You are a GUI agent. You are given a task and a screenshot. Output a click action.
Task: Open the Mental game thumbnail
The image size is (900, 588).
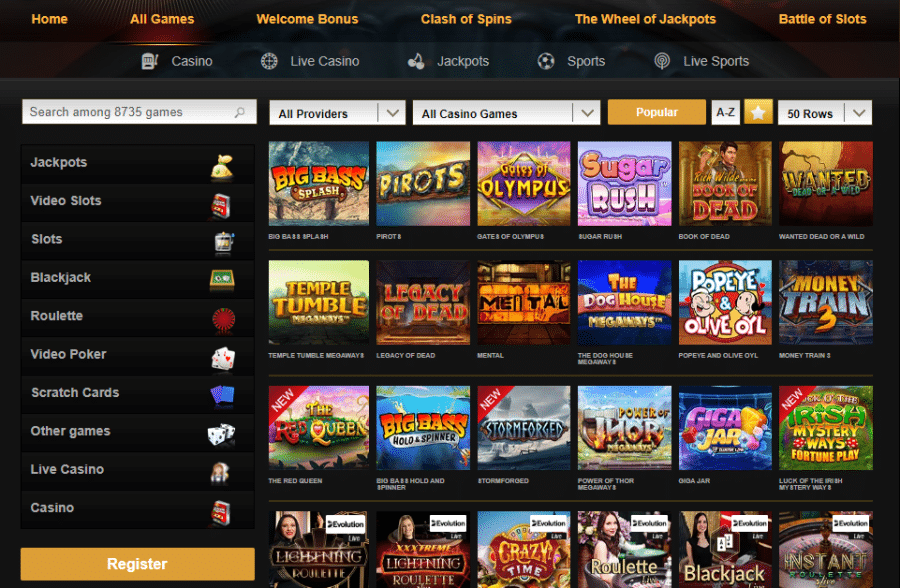(x=523, y=303)
